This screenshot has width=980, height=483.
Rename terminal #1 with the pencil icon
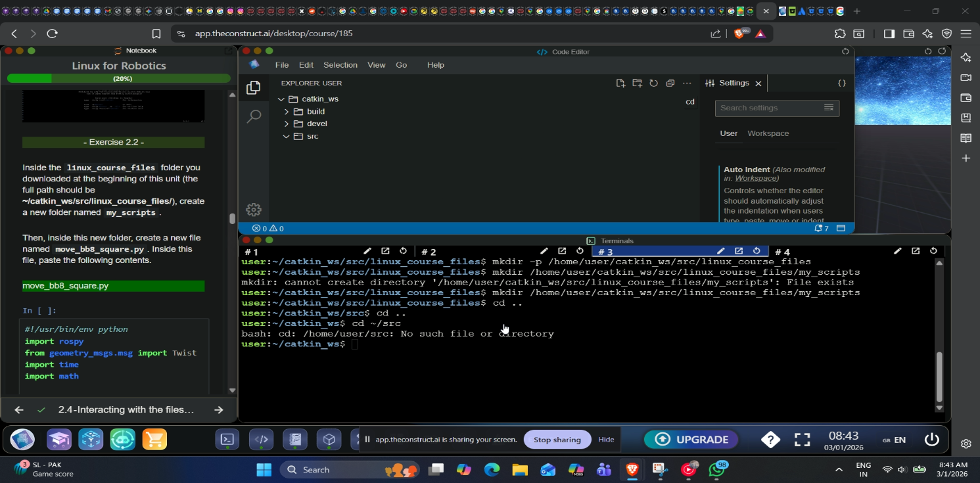367,251
